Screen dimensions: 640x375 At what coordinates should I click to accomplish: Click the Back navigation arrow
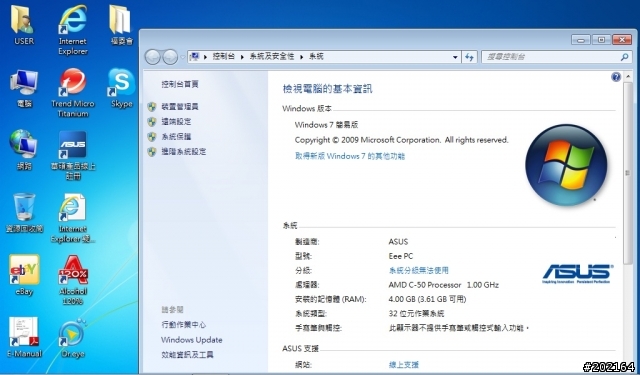[x=153, y=57]
